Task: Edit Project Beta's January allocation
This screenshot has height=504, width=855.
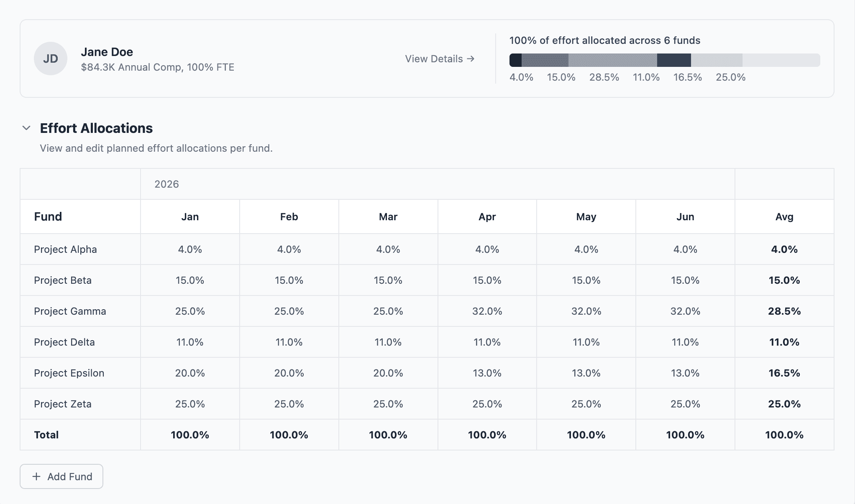Action: [190, 280]
